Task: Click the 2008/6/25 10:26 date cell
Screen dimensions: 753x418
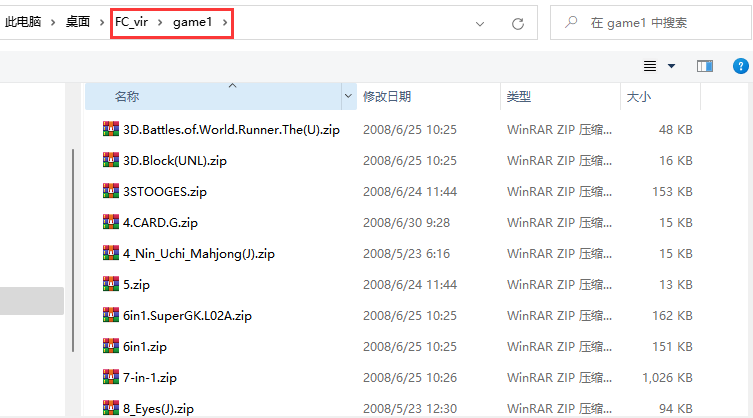Action: coord(410,378)
